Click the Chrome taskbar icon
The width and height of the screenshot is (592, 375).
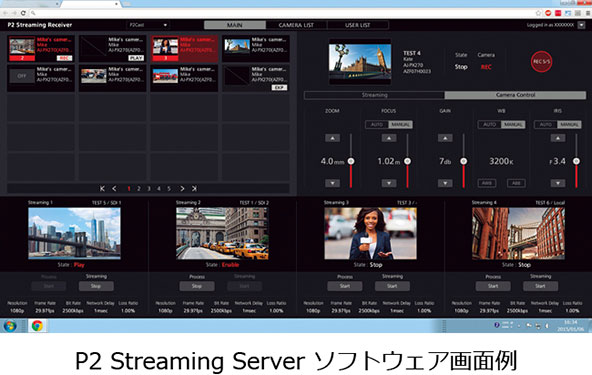[37, 326]
